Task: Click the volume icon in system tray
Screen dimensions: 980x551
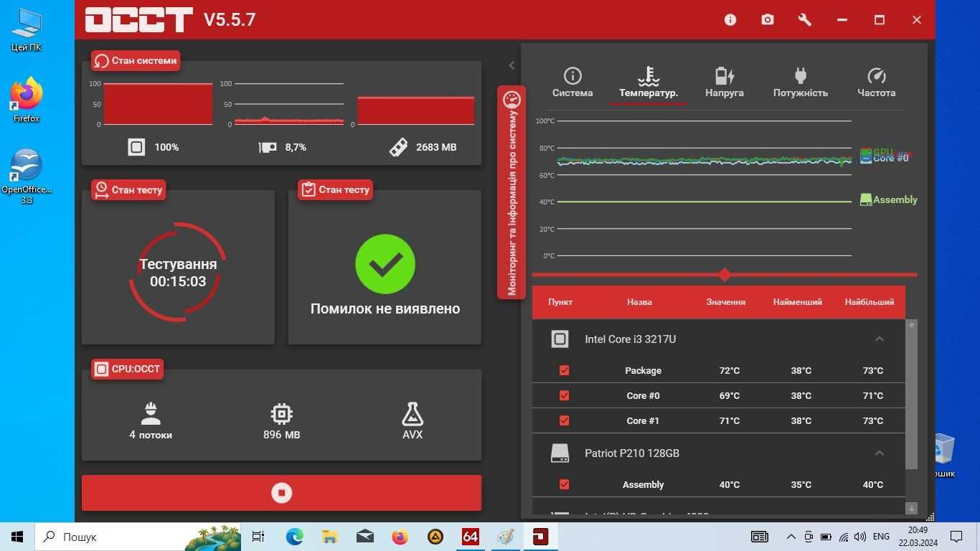Action: 860,537
